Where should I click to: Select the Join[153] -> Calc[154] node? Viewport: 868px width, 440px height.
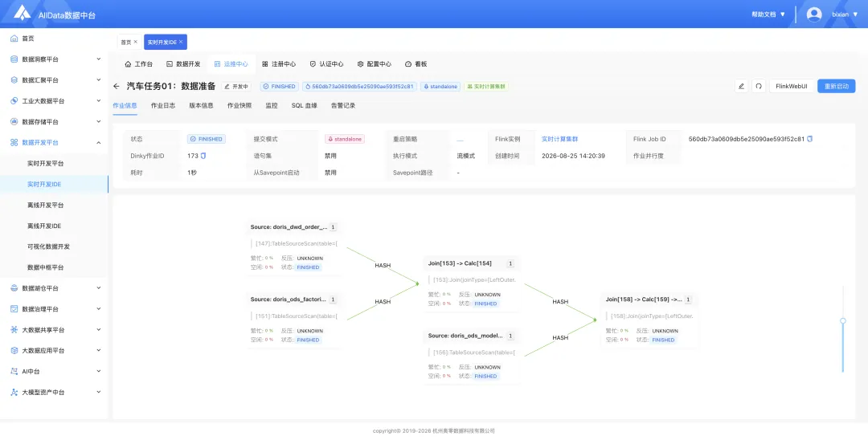[472, 284]
